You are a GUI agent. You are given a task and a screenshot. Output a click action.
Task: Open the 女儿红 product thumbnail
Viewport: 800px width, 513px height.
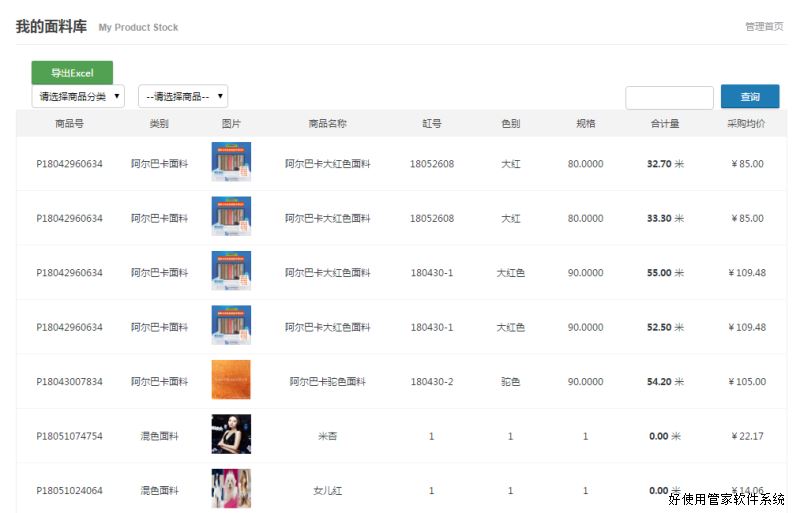(231, 489)
